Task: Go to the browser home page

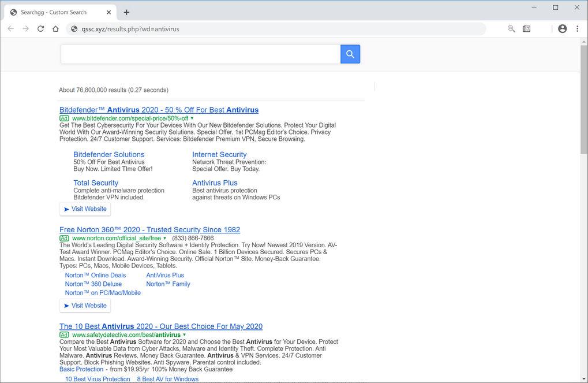Action: (x=55, y=29)
